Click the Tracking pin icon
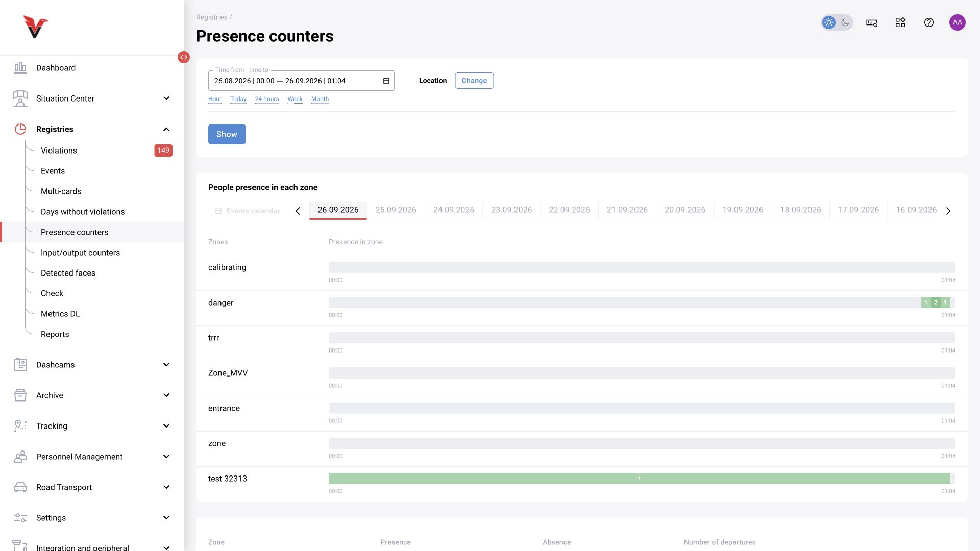Viewport: 980px width, 551px height. [20, 426]
